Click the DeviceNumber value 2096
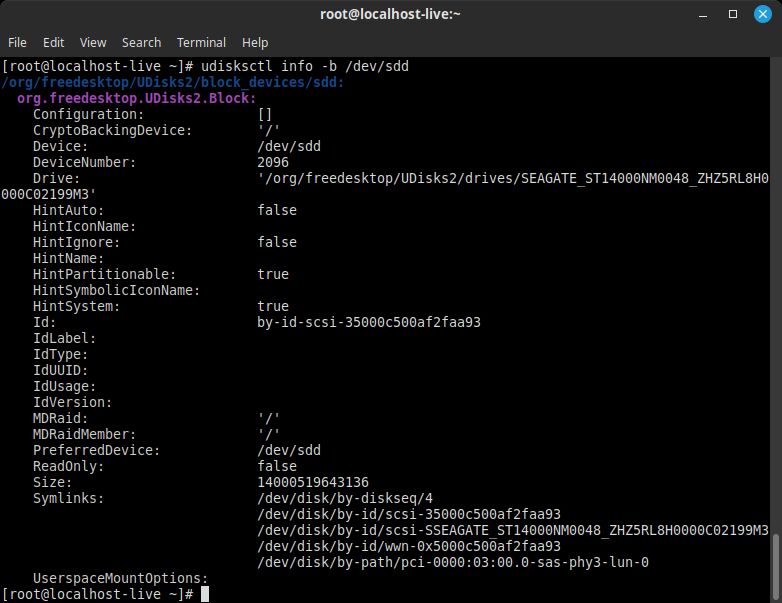 pos(273,162)
